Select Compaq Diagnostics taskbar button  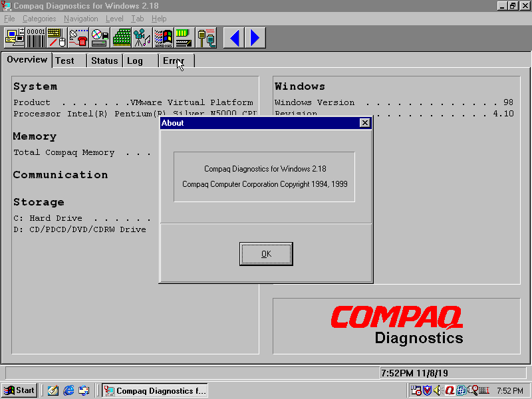click(x=155, y=390)
